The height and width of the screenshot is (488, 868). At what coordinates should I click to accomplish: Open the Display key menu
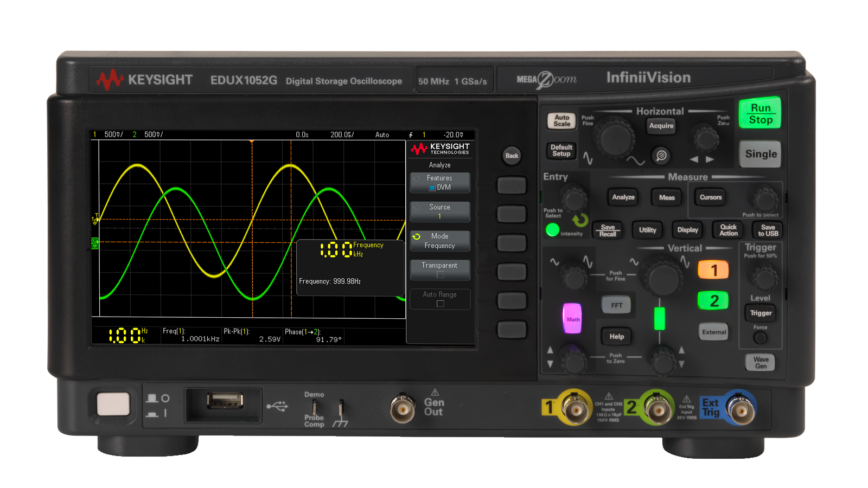(687, 230)
